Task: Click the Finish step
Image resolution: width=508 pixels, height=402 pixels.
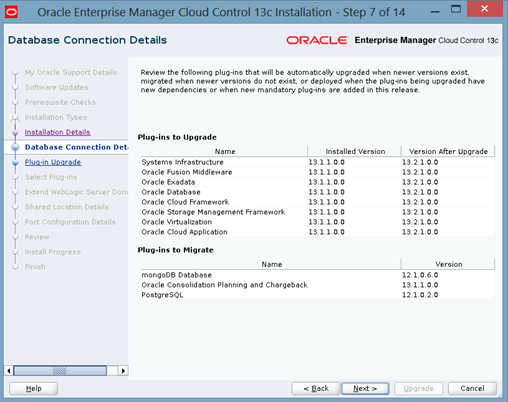Action: (x=35, y=267)
